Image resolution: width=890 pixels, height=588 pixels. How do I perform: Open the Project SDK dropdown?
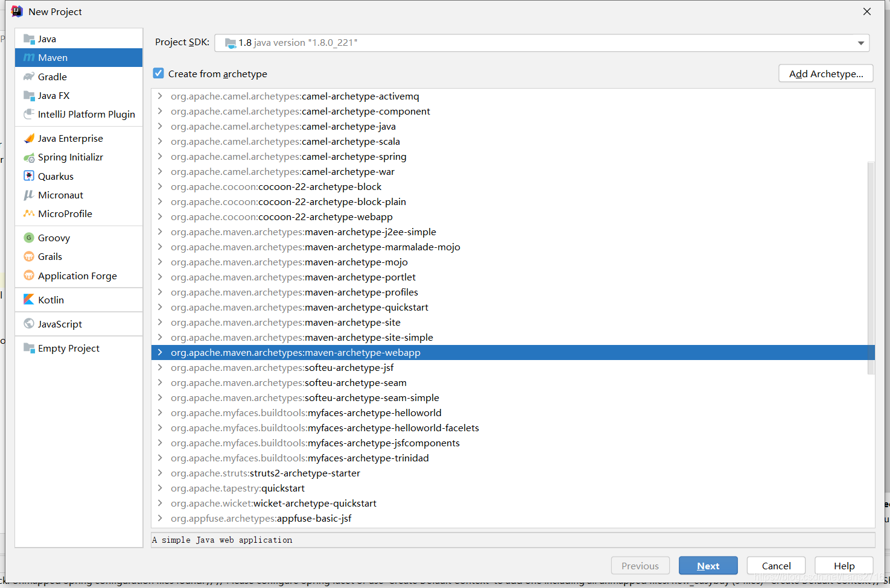(x=860, y=43)
